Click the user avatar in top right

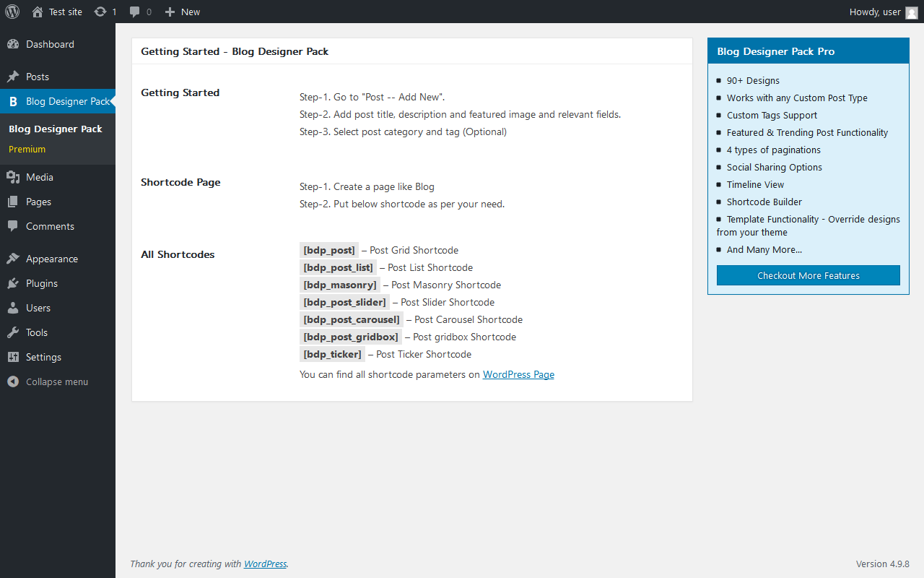point(912,12)
